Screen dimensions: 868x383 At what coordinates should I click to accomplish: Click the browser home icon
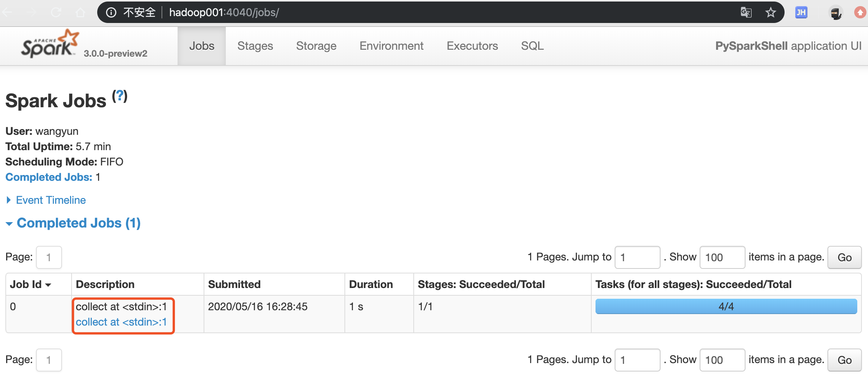pyautogui.click(x=80, y=12)
